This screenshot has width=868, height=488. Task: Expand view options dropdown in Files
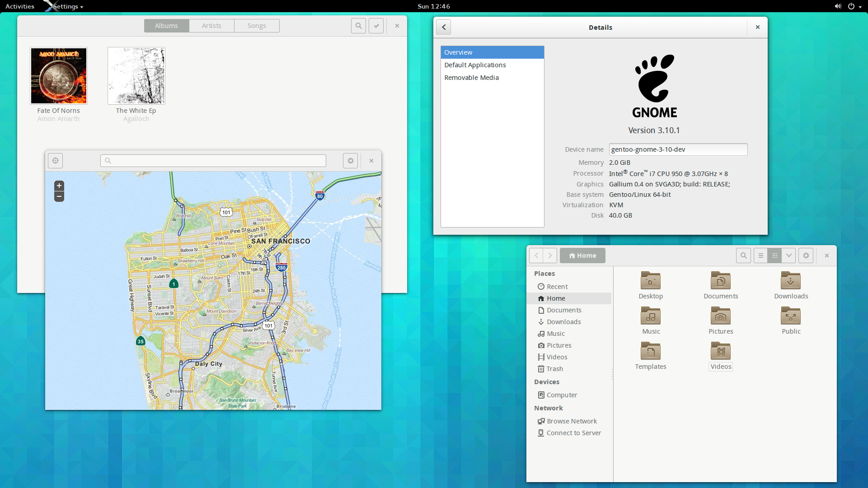pos(788,256)
